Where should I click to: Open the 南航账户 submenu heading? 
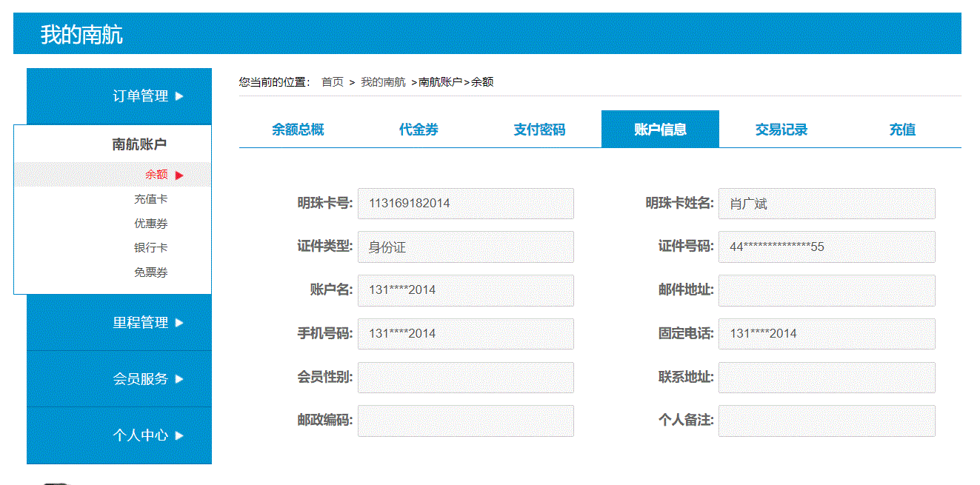click(x=139, y=144)
